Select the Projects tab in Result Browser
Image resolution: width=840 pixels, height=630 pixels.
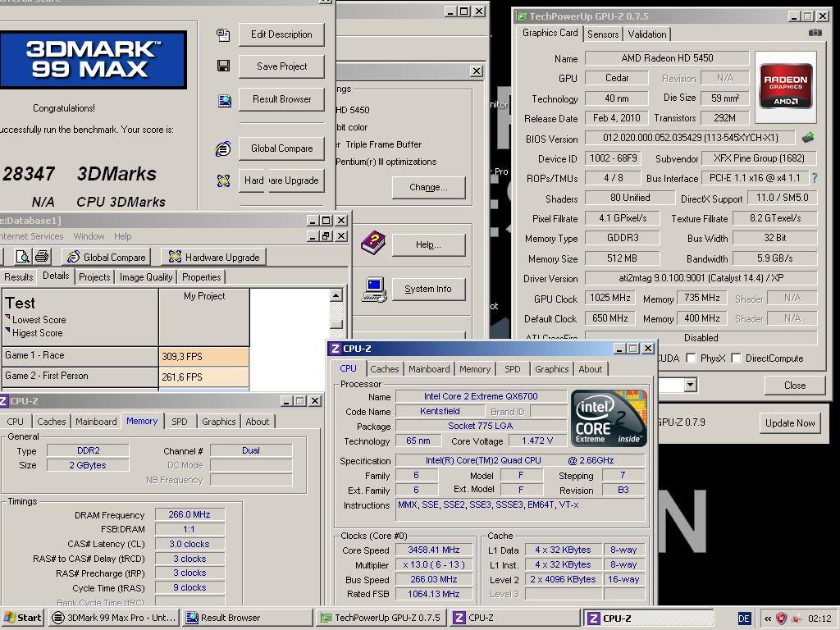pyautogui.click(x=94, y=277)
